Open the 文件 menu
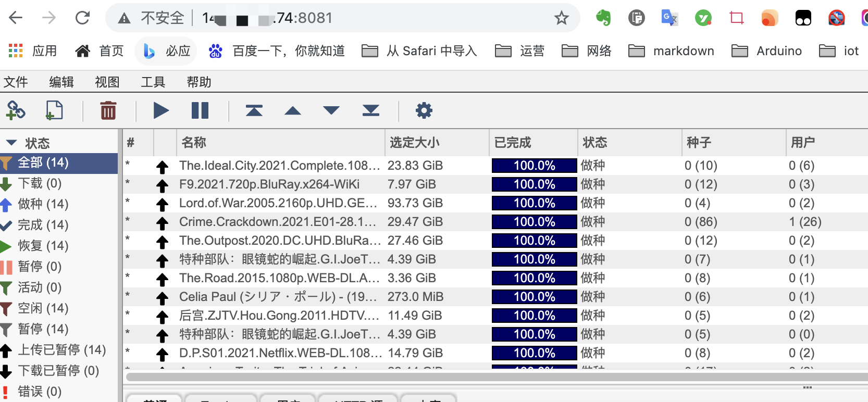 pyautogui.click(x=16, y=82)
